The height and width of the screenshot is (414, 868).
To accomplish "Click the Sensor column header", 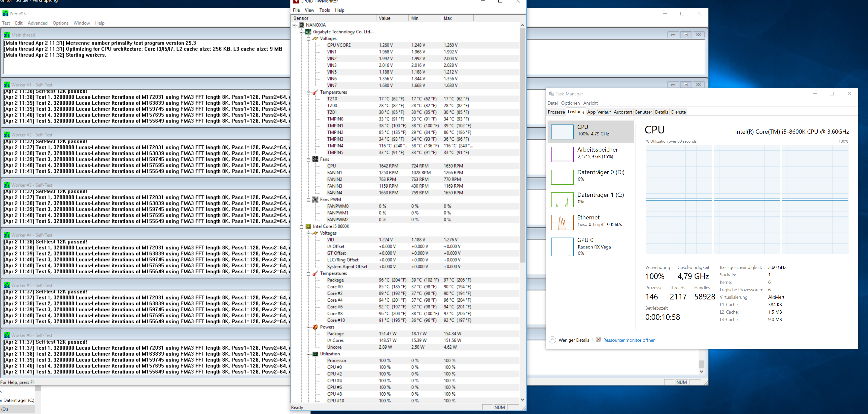I will pos(334,18).
